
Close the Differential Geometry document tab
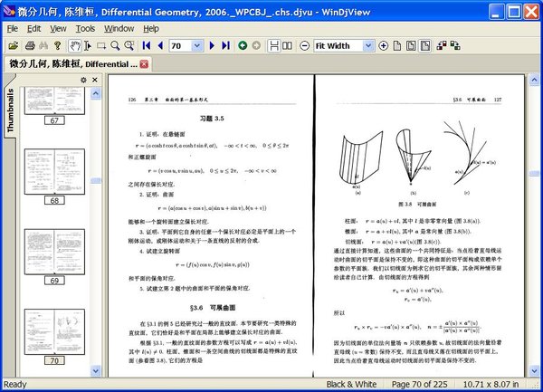coord(144,63)
